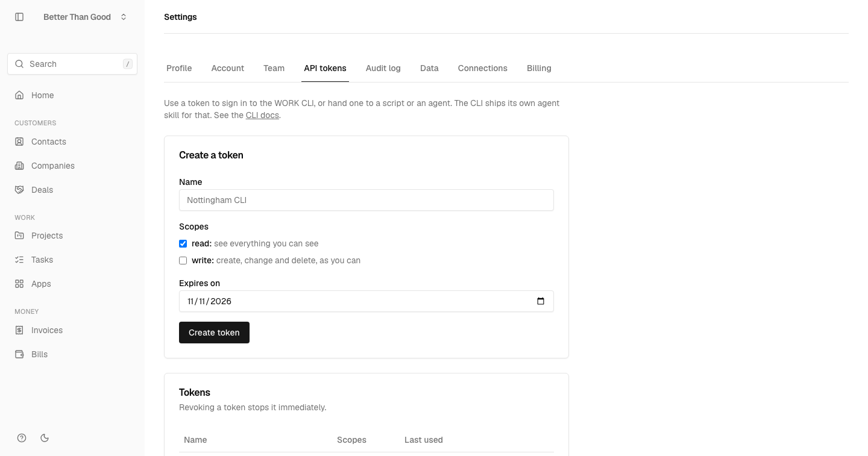Open the CLI docs link
This screenshot has height=456, width=868.
(262, 115)
